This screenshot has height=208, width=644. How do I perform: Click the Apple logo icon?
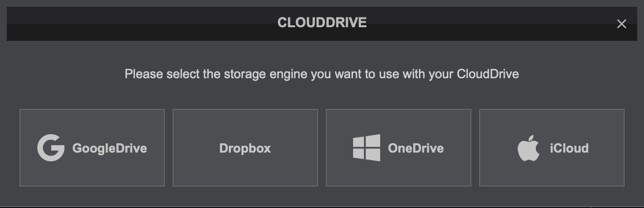coord(528,148)
